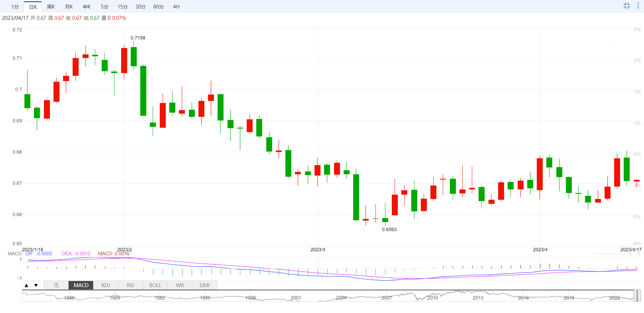Show the DMI indicator

(204, 285)
